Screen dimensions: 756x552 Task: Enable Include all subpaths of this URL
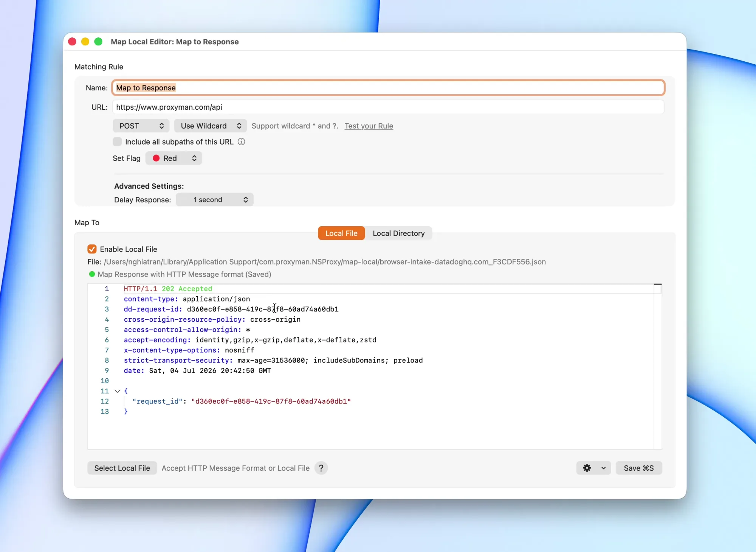(x=117, y=141)
